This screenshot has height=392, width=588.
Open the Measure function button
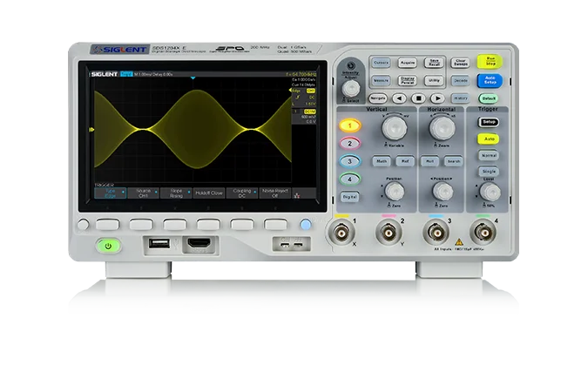pyautogui.click(x=381, y=80)
